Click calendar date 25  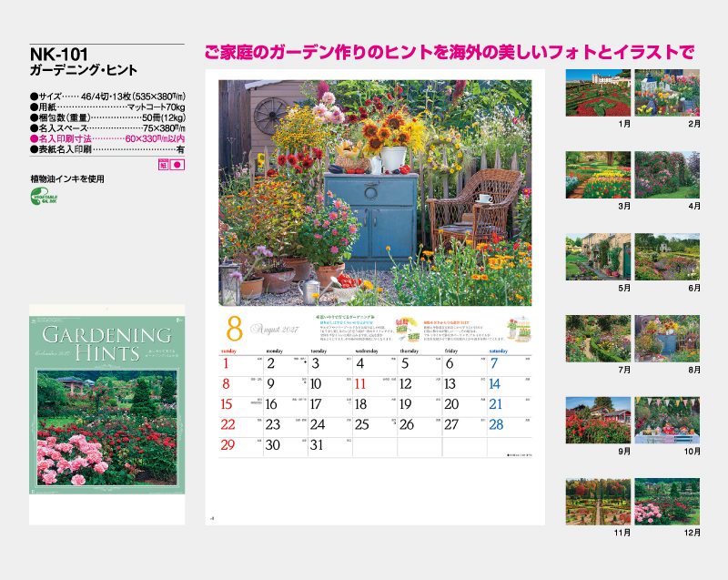pyautogui.click(x=362, y=425)
